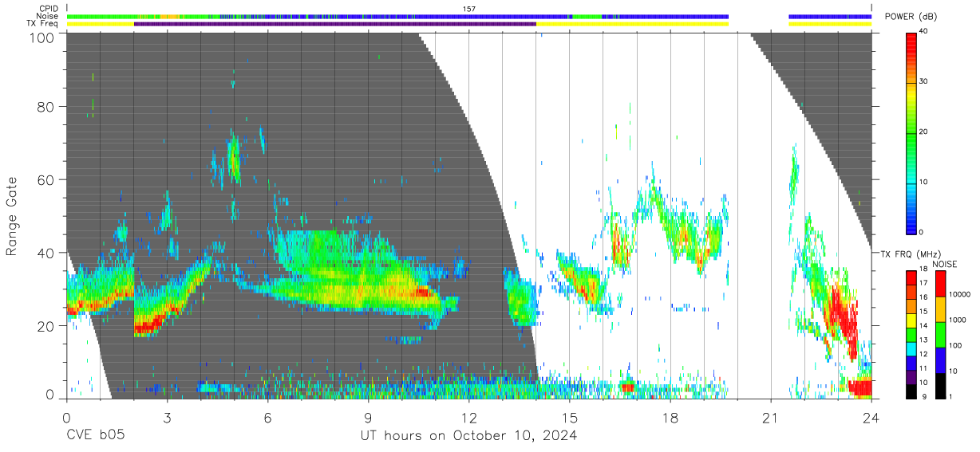The image size is (980, 452).
Task: Click TX frequency scale label '9'
Action: coord(924,396)
